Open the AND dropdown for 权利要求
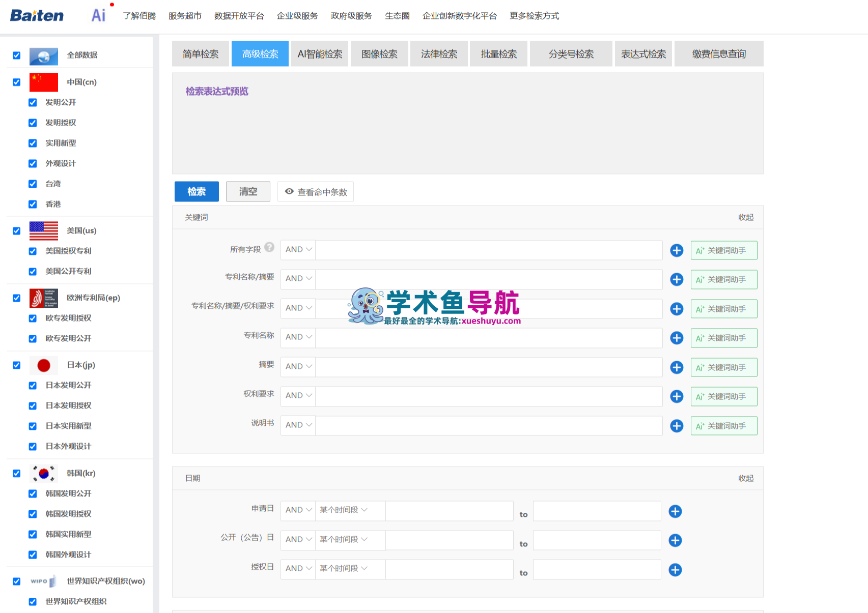The width and height of the screenshot is (868, 613). (x=298, y=396)
